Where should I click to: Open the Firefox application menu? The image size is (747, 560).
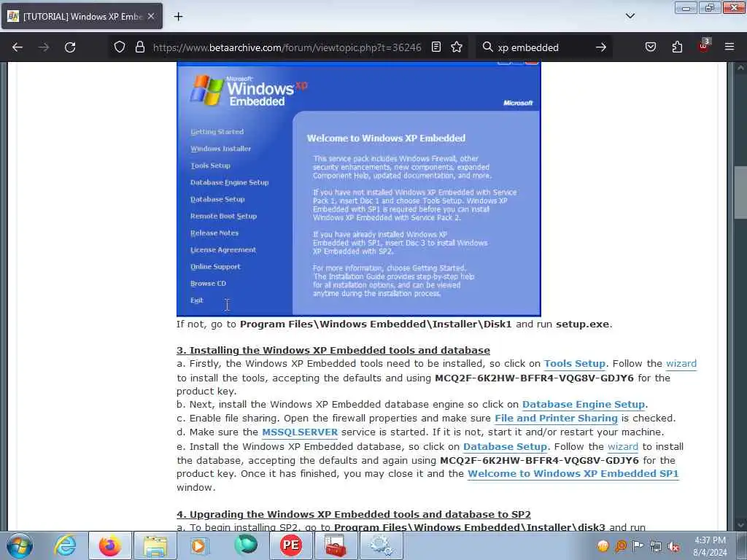coord(729,47)
